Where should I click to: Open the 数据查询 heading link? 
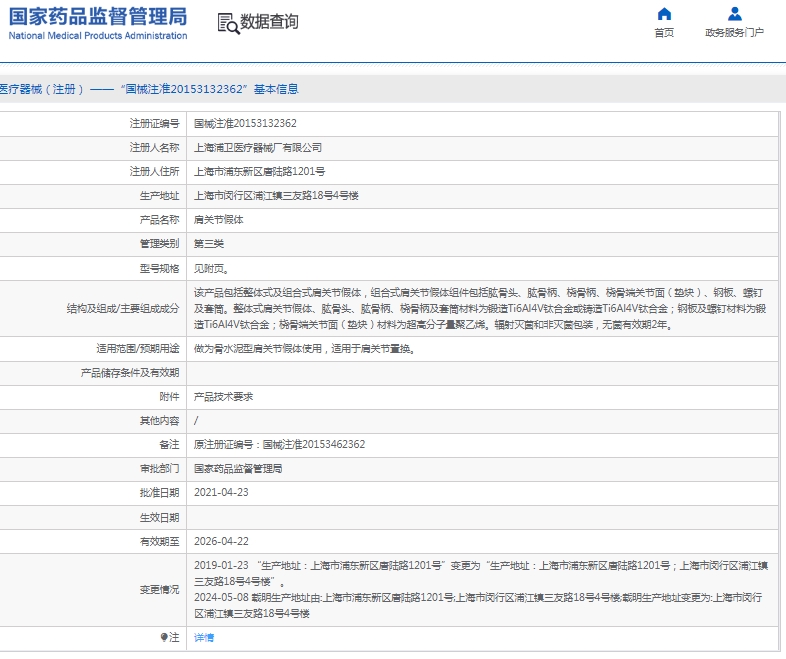click(269, 22)
